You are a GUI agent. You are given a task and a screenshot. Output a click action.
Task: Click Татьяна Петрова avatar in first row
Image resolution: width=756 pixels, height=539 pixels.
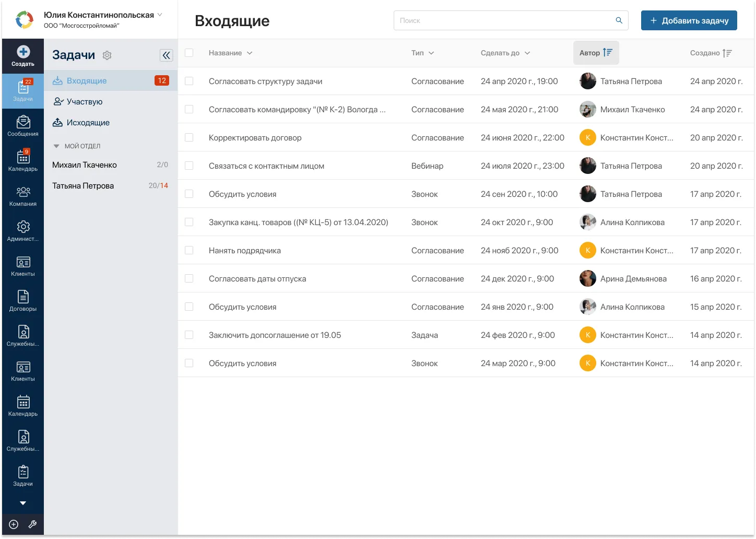tap(588, 81)
